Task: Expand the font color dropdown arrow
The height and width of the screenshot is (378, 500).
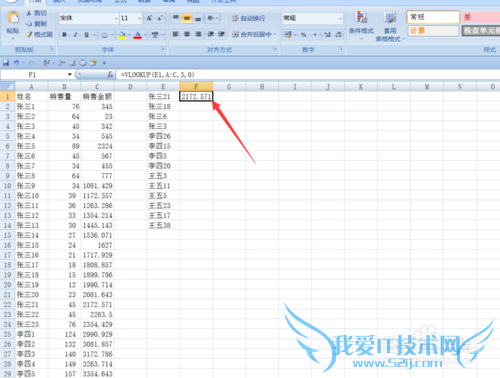Action: pos(145,34)
